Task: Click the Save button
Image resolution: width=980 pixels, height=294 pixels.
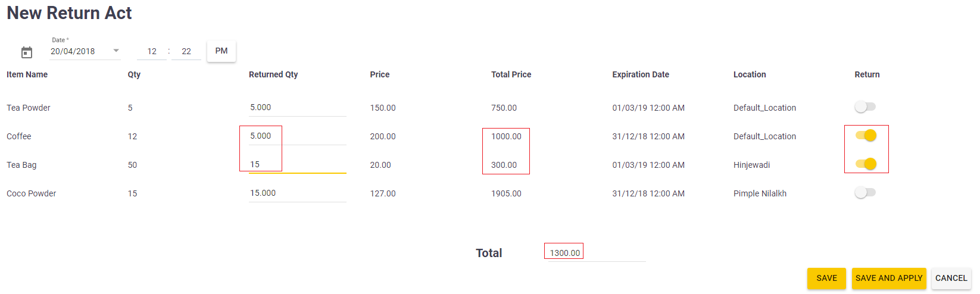Action: (x=826, y=278)
